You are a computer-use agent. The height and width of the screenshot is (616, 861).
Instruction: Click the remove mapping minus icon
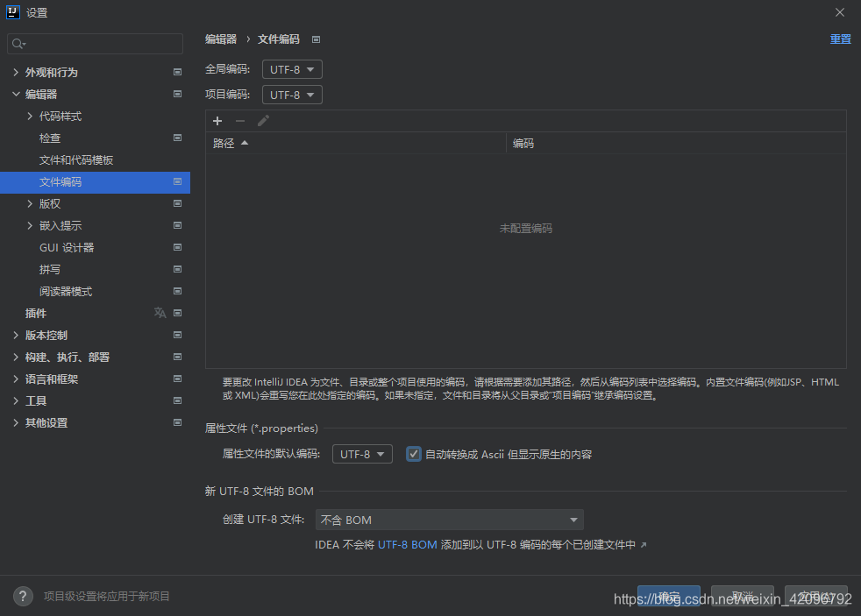(x=240, y=121)
